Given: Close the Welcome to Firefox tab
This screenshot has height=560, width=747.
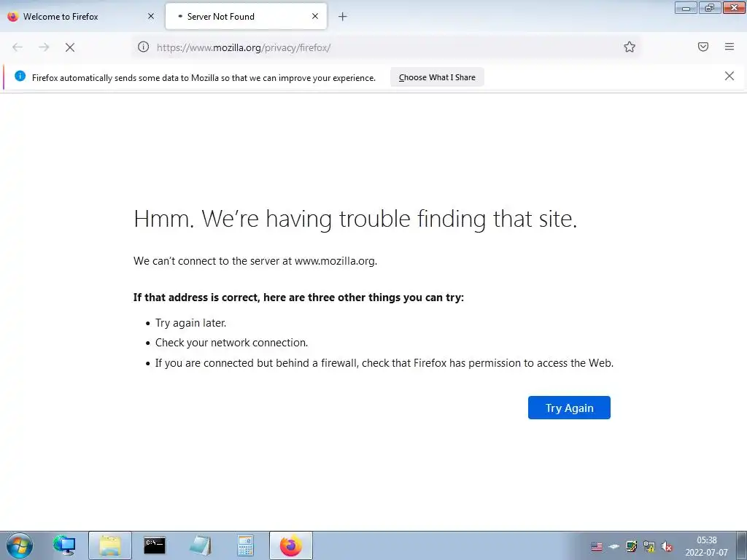Looking at the screenshot, I should point(151,16).
